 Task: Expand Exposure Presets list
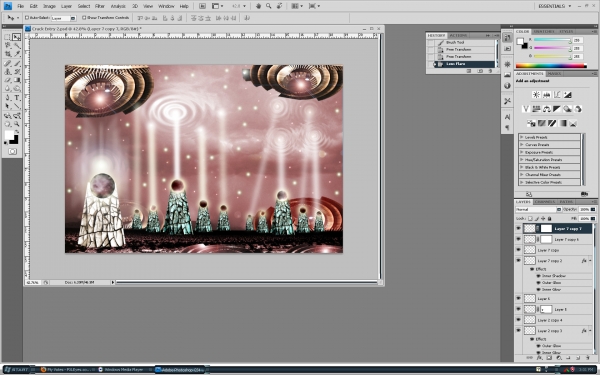point(522,152)
